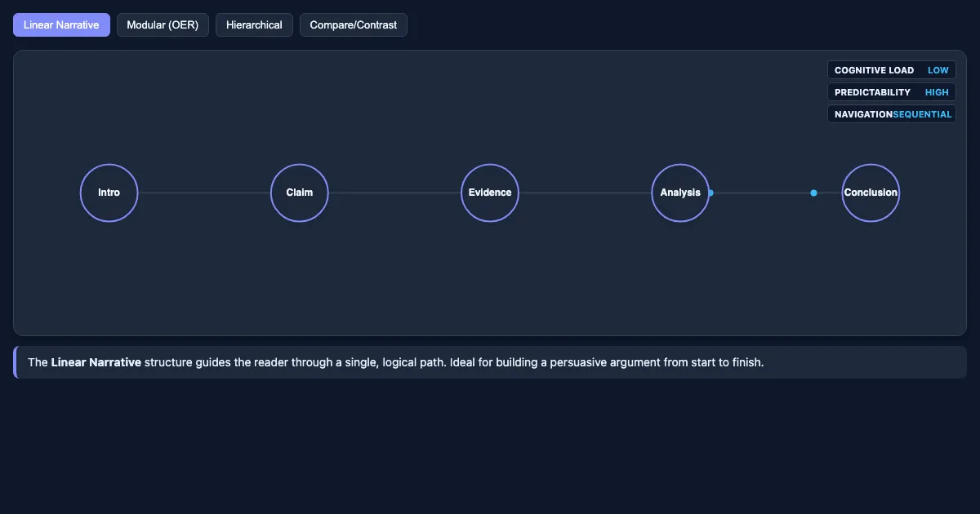
Task: Click the Predictability HIGH badge
Action: click(x=891, y=92)
